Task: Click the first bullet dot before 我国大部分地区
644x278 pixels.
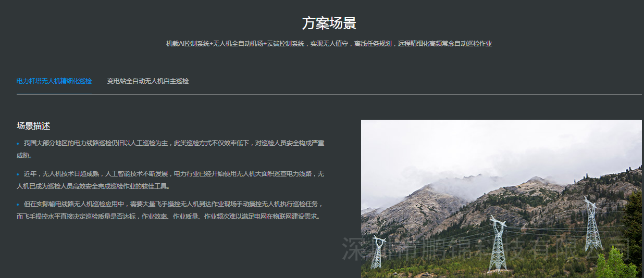Action: click(x=18, y=143)
